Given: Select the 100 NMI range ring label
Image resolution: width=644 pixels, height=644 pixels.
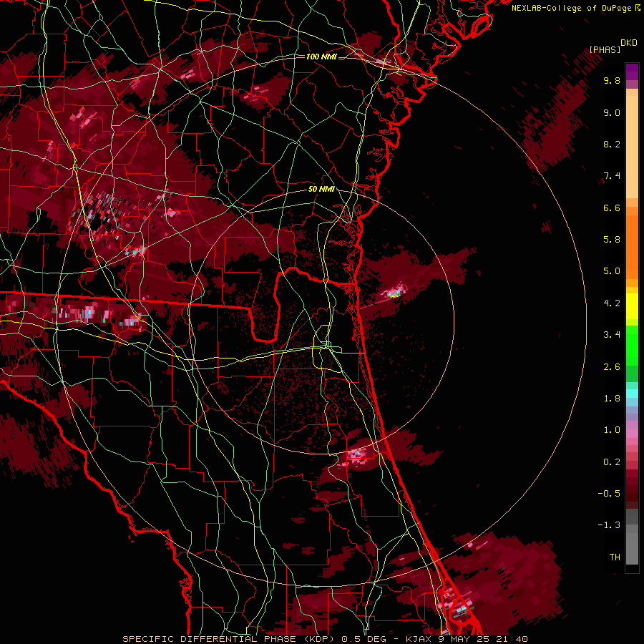Looking at the screenshot, I should [321, 57].
